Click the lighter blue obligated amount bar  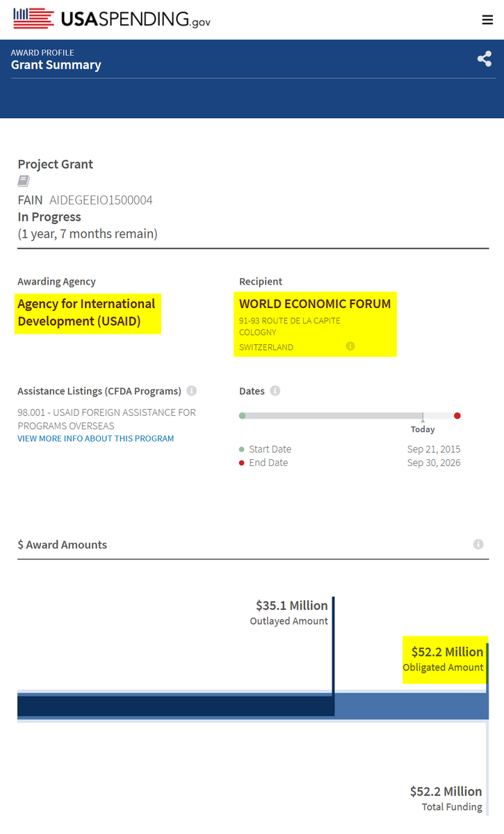410,706
